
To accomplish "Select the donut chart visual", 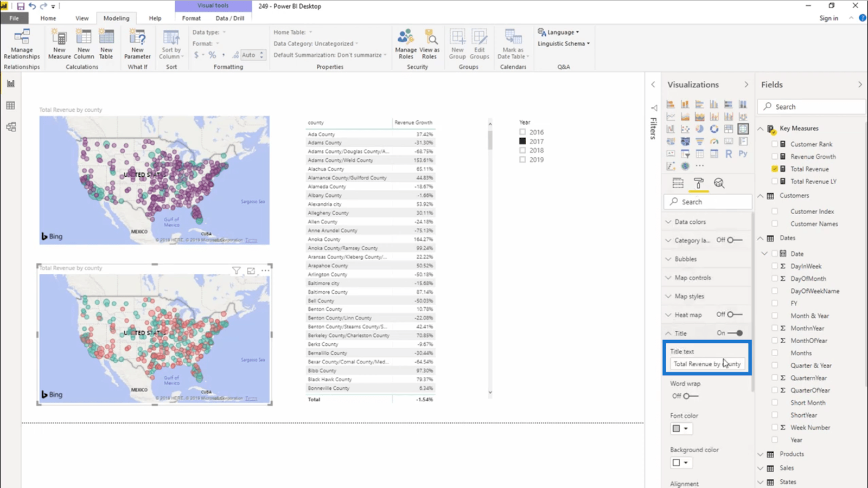I will (x=714, y=129).
